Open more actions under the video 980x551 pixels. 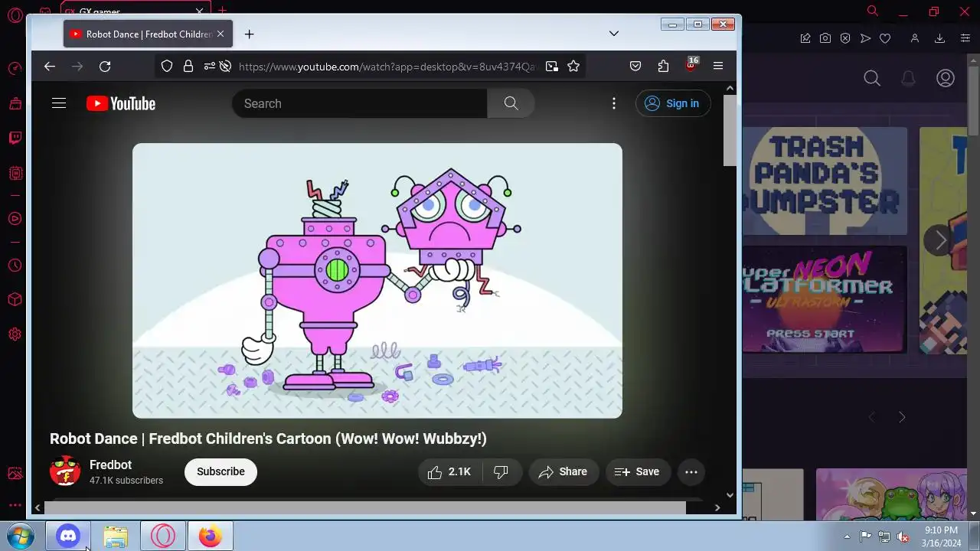click(691, 472)
